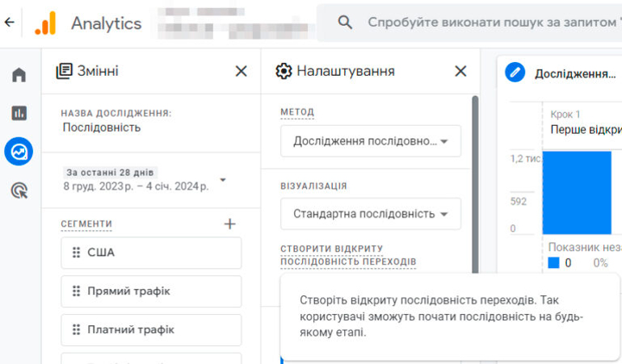Click drag handle of США segment
This screenshot has height=364, width=622.
coord(76,253)
